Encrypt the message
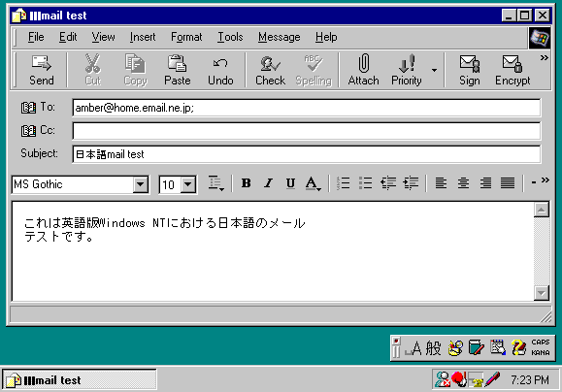Viewport: 562px width, 392px height. 512,70
